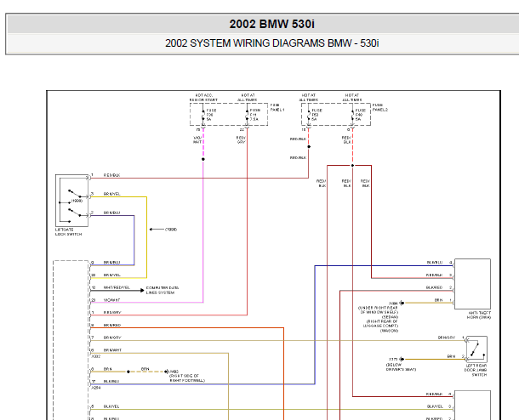This screenshot has height=420, width=519.
Task: Click the 'VIO/WHT' label at module pin 23
Action: click(111, 300)
